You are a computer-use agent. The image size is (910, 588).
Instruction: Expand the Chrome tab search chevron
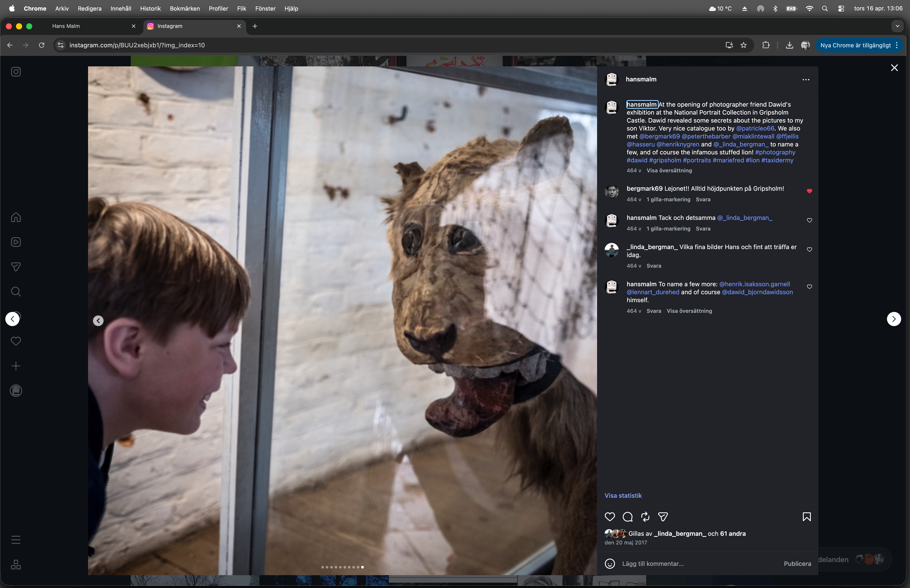coord(897,26)
